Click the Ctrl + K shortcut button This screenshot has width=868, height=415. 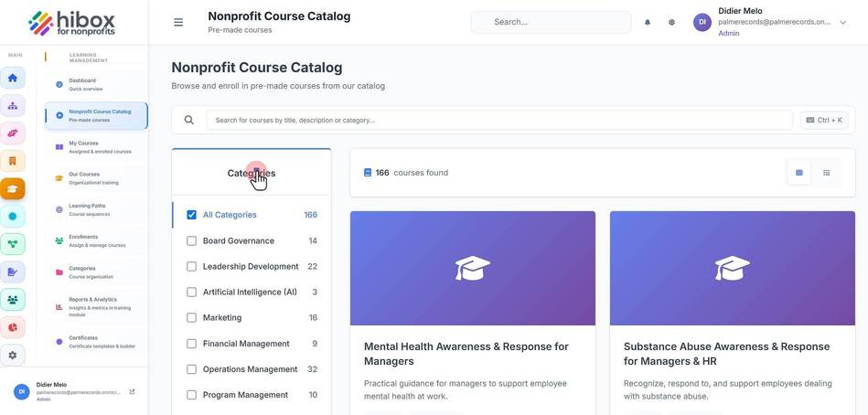tap(824, 120)
